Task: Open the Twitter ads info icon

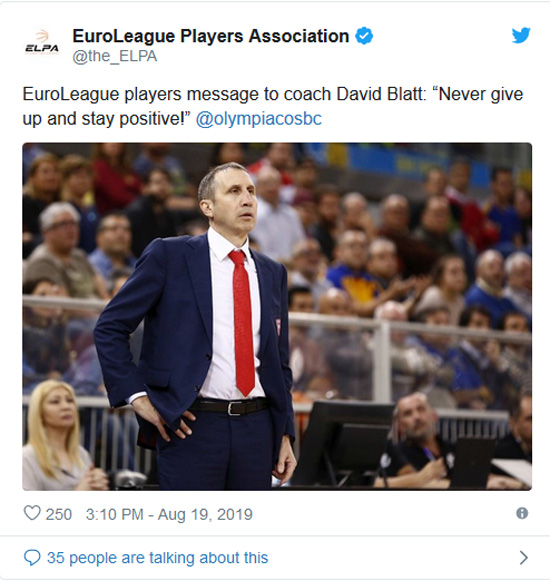Action: coord(522,513)
